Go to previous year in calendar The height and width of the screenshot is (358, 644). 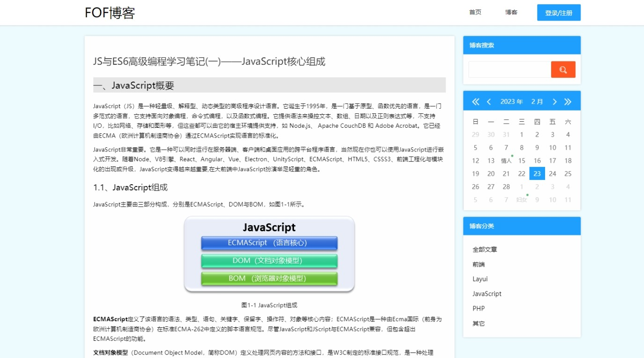[x=476, y=102]
